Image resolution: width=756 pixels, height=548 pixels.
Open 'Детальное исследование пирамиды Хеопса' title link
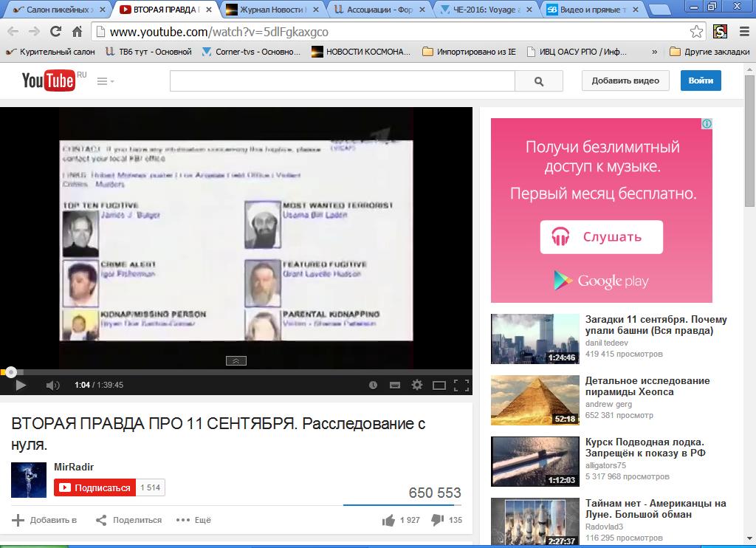pyautogui.click(x=647, y=386)
